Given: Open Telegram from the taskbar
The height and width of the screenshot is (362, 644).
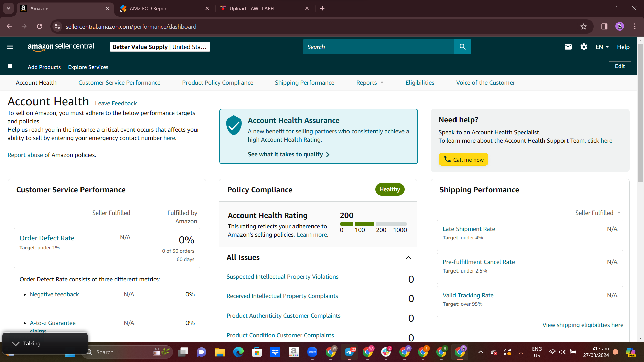Looking at the screenshot, I should click(x=349, y=352).
